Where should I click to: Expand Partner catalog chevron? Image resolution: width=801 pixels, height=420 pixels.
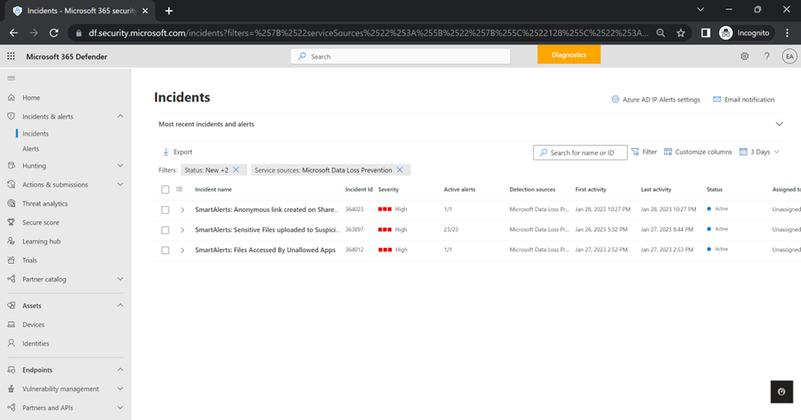120,279
